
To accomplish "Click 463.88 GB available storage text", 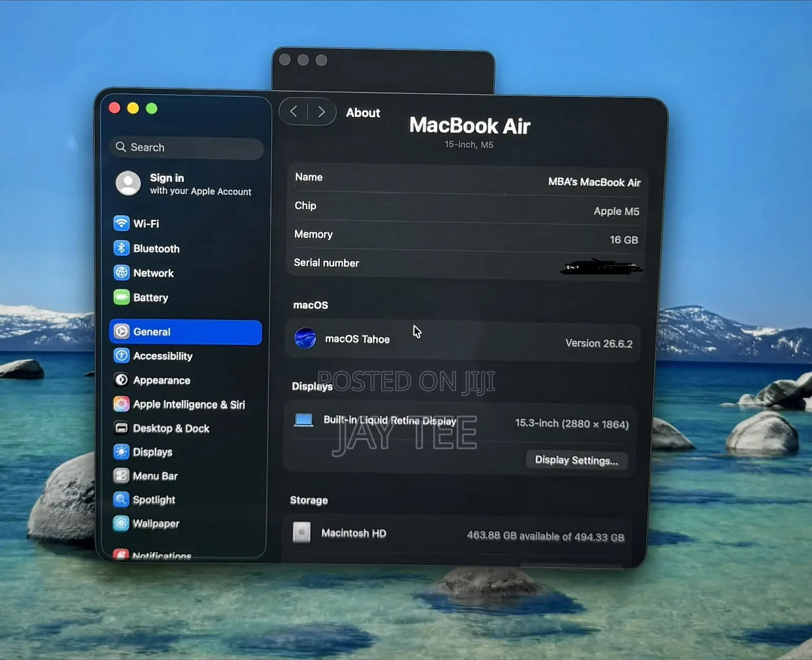I will coord(546,536).
